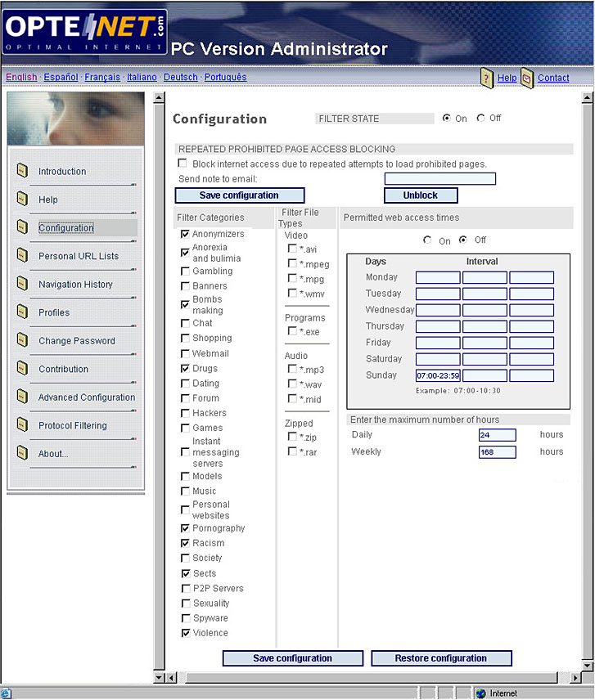The height and width of the screenshot is (700, 595).
Task: Click the envelope Contact icon in top bar
Action: click(x=527, y=79)
